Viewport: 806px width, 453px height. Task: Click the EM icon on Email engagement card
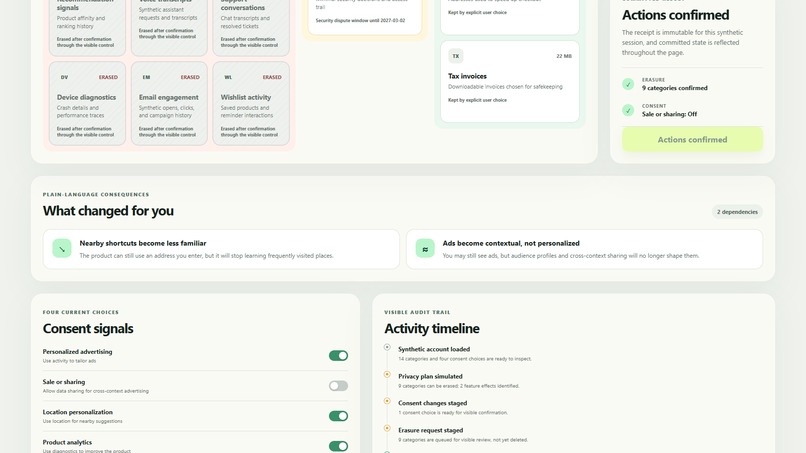coord(146,77)
